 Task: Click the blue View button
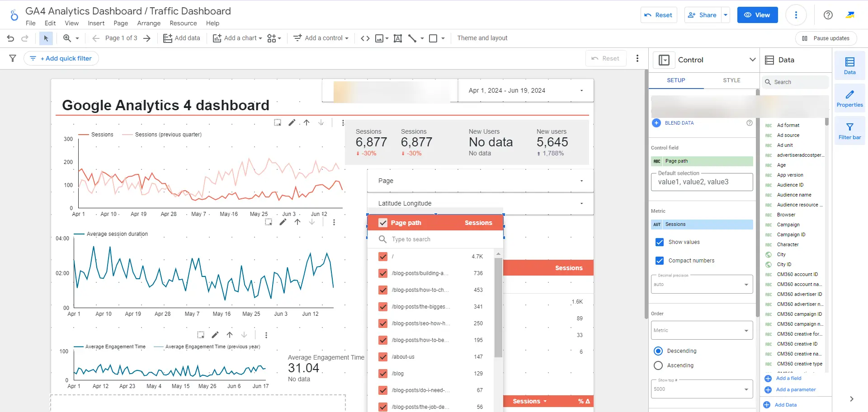[x=757, y=15]
